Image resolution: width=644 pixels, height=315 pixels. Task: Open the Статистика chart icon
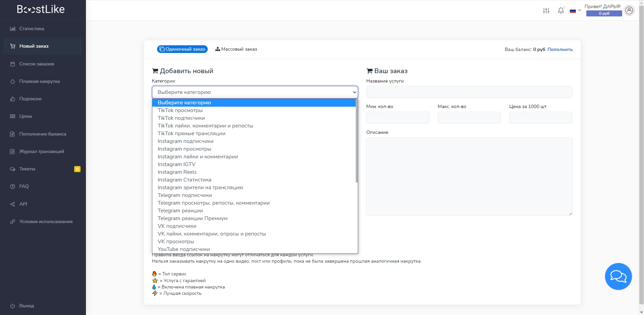click(13, 29)
